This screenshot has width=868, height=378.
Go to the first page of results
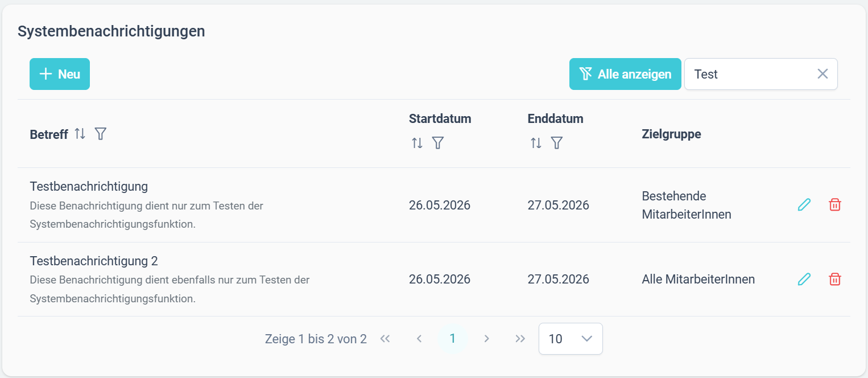[385, 339]
